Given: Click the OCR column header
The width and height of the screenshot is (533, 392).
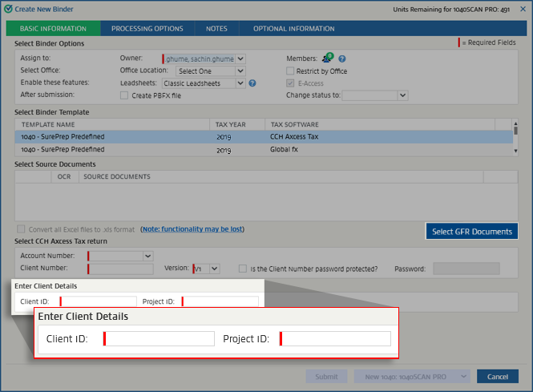Looking at the screenshot, I should tap(65, 176).
